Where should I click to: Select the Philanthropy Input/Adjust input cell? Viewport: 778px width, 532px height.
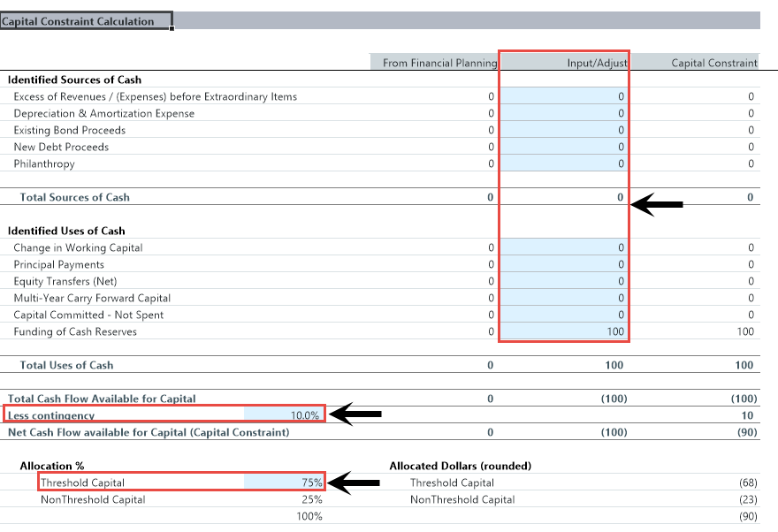pyautogui.click(x=564, y=163)
